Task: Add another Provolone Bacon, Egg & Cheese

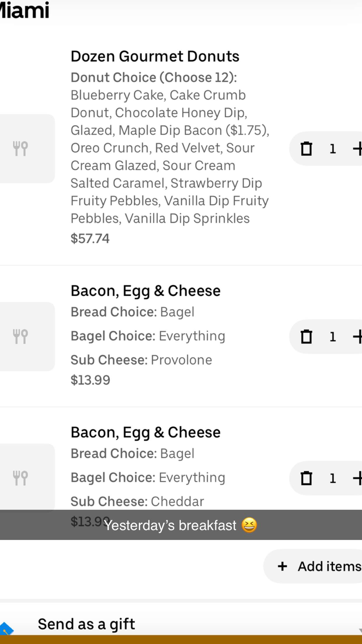Action: [x=357, y=337]
